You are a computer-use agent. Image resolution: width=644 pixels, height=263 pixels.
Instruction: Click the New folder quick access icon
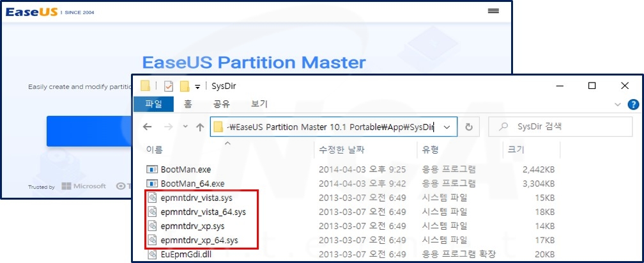pyautogui.click(x=185, y=86)
